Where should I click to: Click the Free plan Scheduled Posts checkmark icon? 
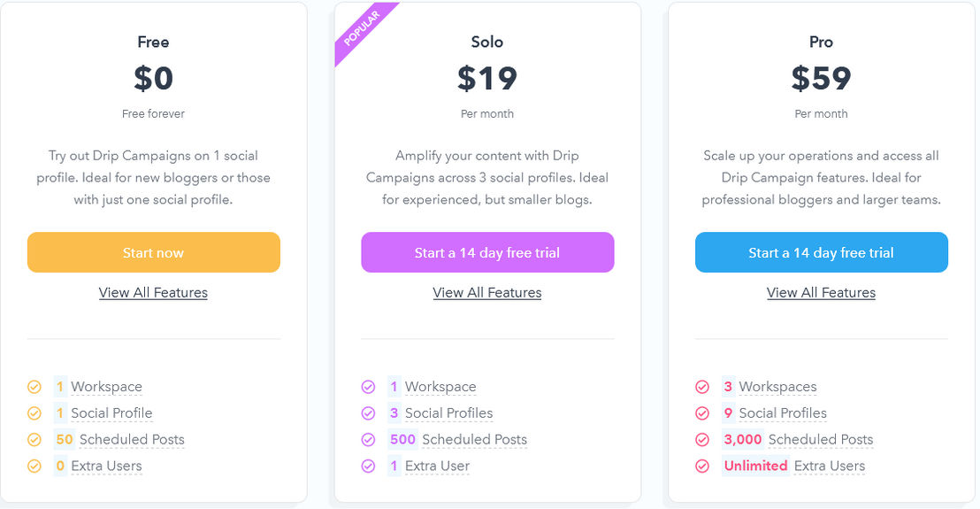point(34,440)
